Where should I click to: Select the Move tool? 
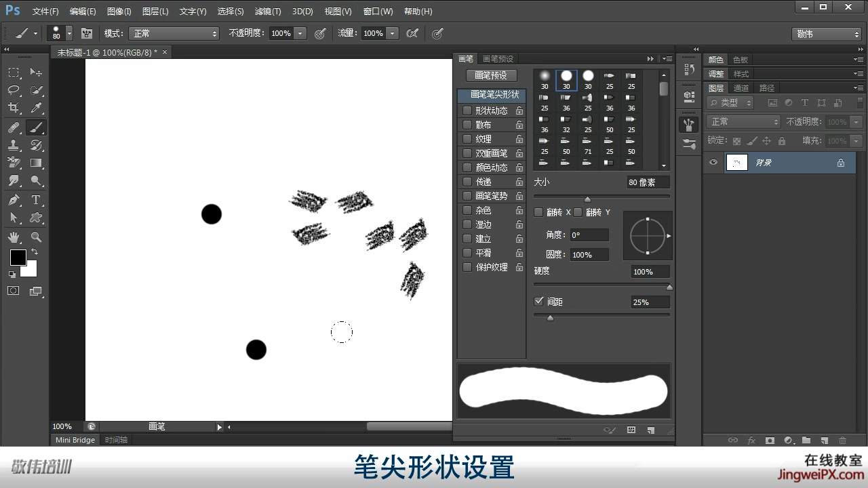[x=36, y=73]
